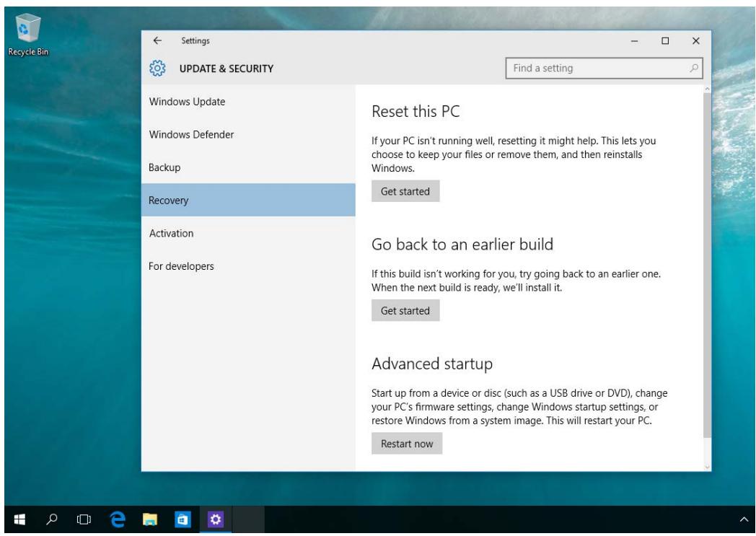The image size is (756, 536).
Task: Click Get started under Go back to an earlier build
Action: tap(405, 311)
